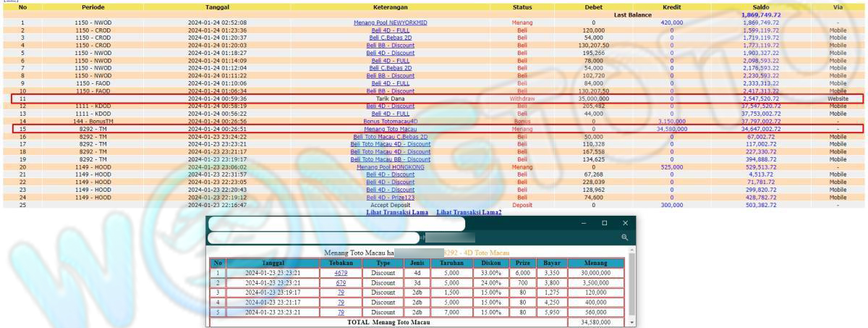868x328 pixels.
Task: Open Beli 4D - FULL link in row 2
Action: click(x=390, y=30)
